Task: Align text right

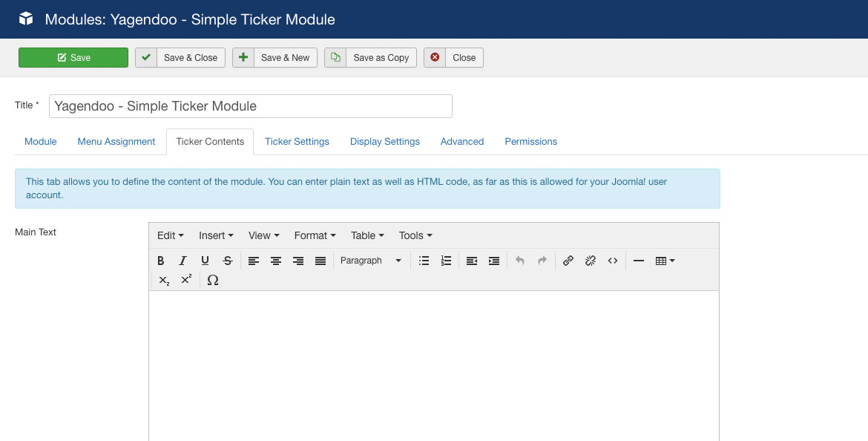Action: pos(297,261)
